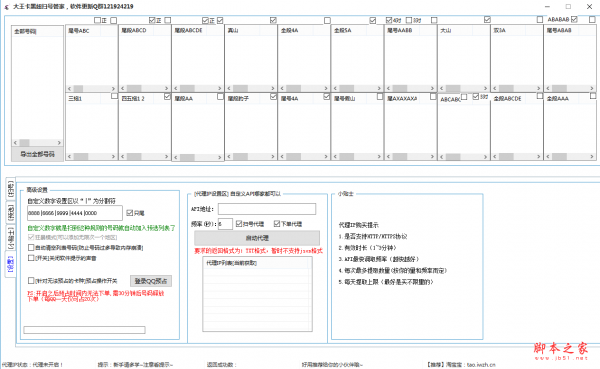
Task: Select the 设置 vertical tab
Action: 10,264
